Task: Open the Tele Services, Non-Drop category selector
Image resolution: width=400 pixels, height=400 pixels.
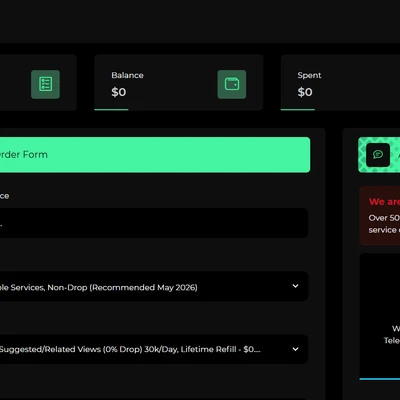Action: 154,286
